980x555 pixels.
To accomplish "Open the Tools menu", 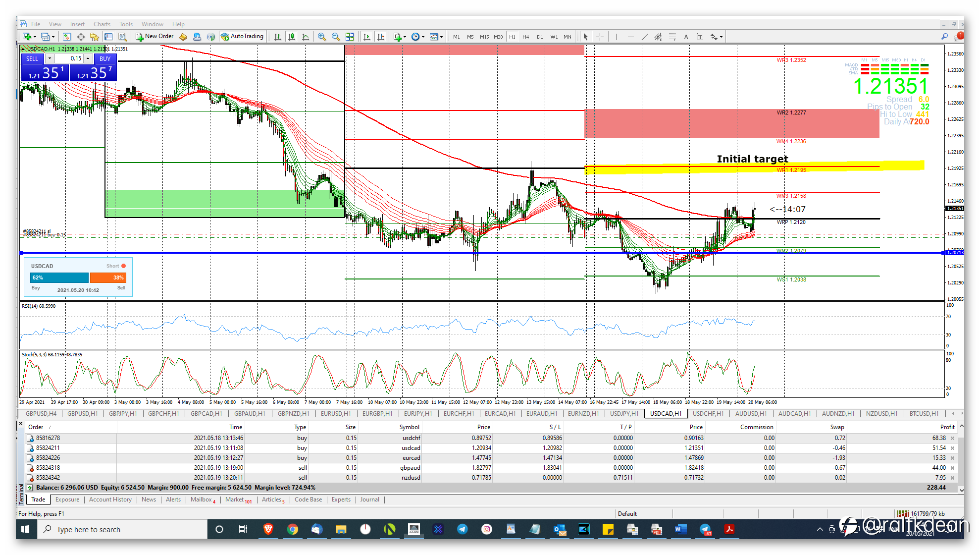I will 126,24.
